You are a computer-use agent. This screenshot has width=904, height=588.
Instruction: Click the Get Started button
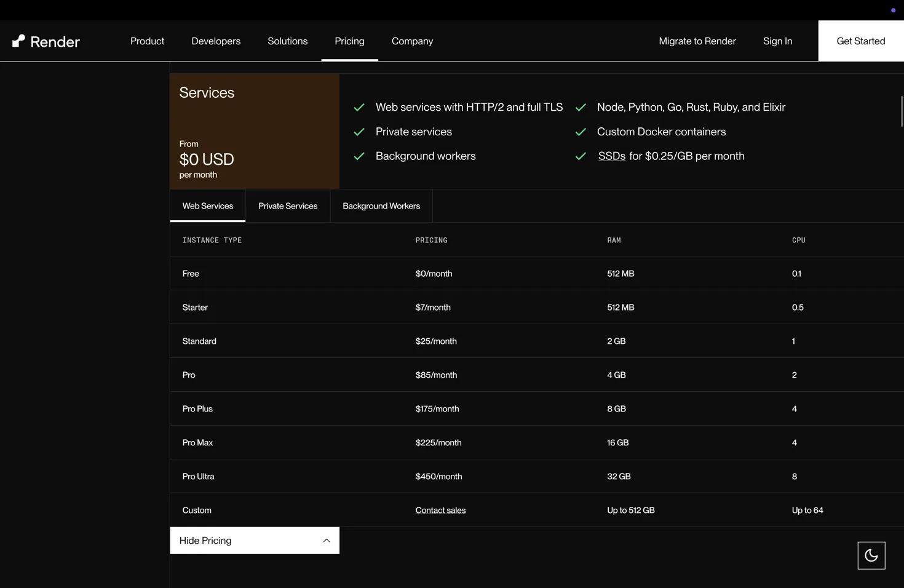tap(861, 41)
